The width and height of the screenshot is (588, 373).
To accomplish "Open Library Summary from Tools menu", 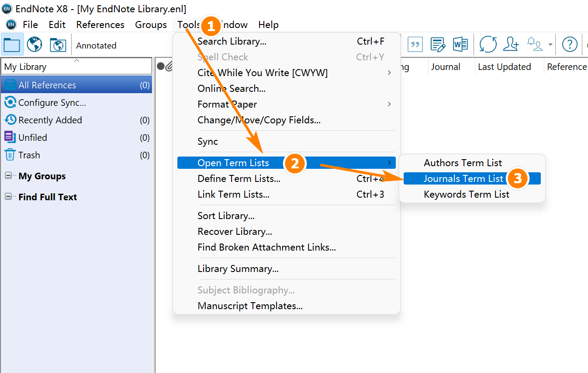I will point(287,269).
